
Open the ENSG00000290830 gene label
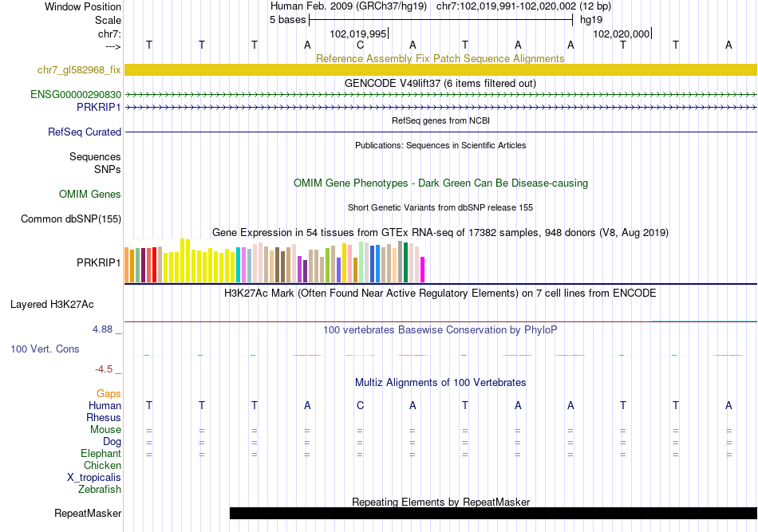tap(76, 95)
